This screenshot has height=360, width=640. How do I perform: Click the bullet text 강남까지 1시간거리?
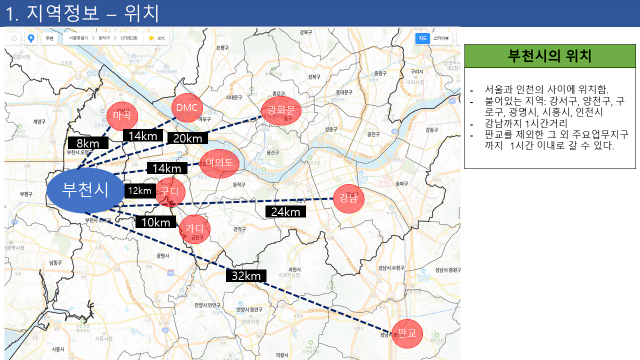click(x=526, y=123)
